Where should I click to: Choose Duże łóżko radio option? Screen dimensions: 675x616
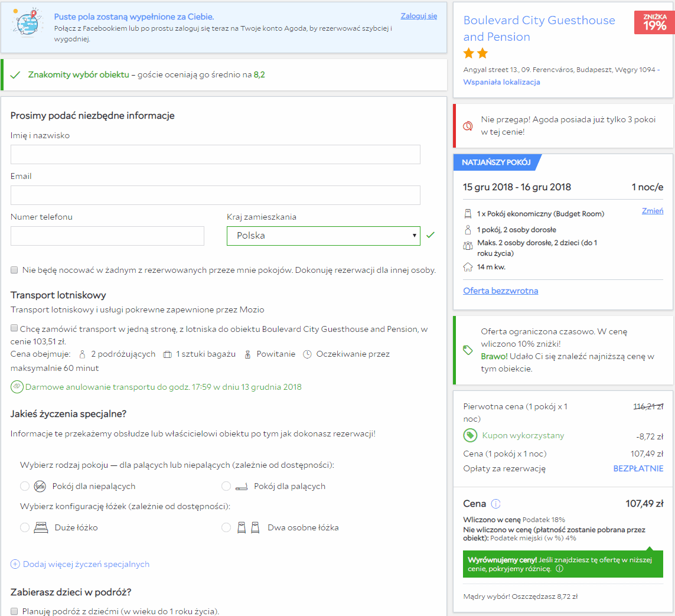coord(25,527)
